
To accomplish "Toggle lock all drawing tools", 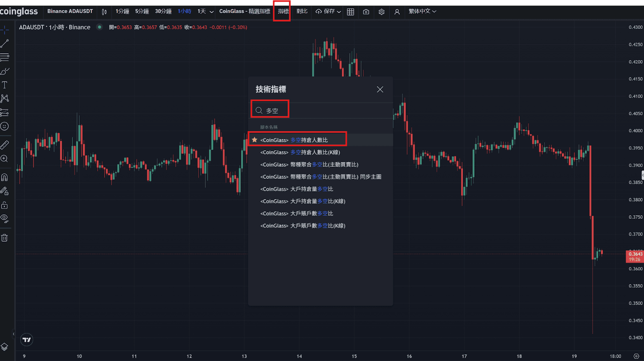I will [x=4, y=205].
